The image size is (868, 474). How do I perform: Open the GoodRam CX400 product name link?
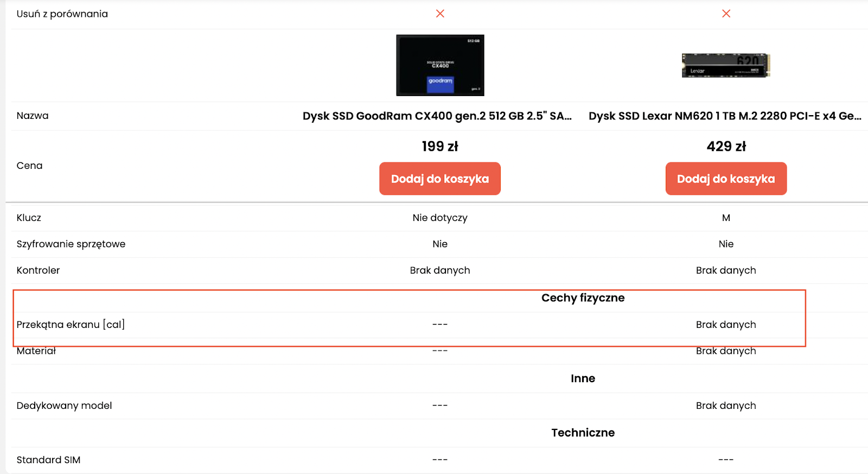[437, 116]
